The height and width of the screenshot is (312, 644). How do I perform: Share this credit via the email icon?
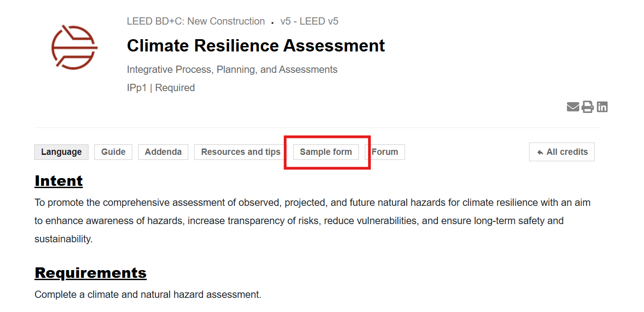click(x=573, y=107)
